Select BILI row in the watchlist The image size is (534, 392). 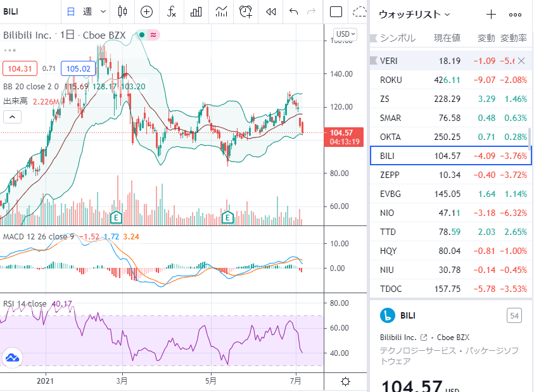point(450,156)
